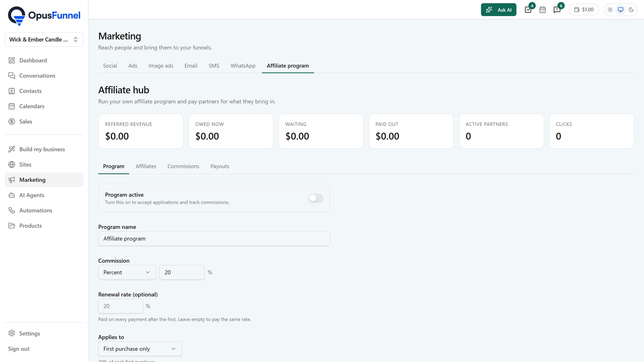644x362 pixels.
Task: Click the OpusFunnel logo
Action: [x=44, y=16]
